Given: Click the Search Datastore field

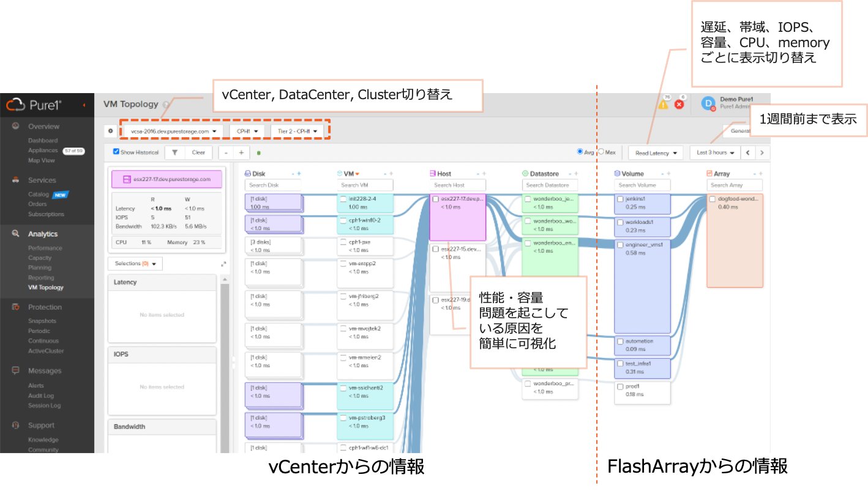Looking at the screenshot, I should (x=550, y=185).
